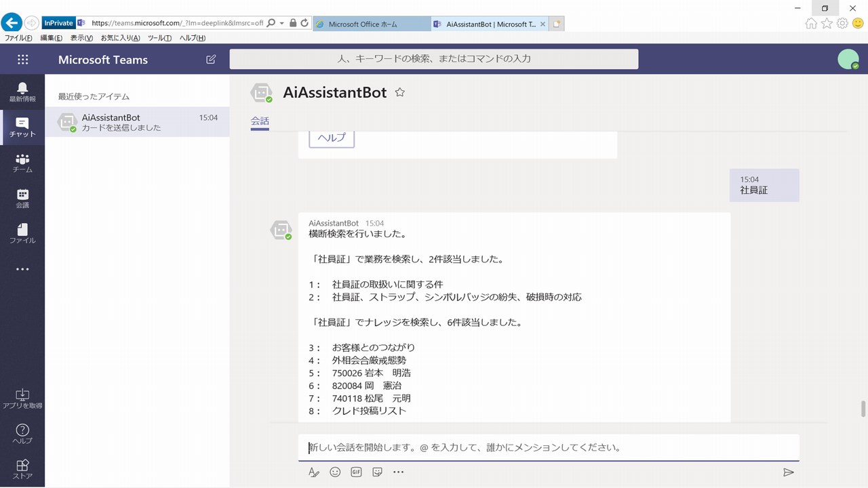868x488 pixels.
Task: Click the ヘルプ card button
Action: (332, 137)
